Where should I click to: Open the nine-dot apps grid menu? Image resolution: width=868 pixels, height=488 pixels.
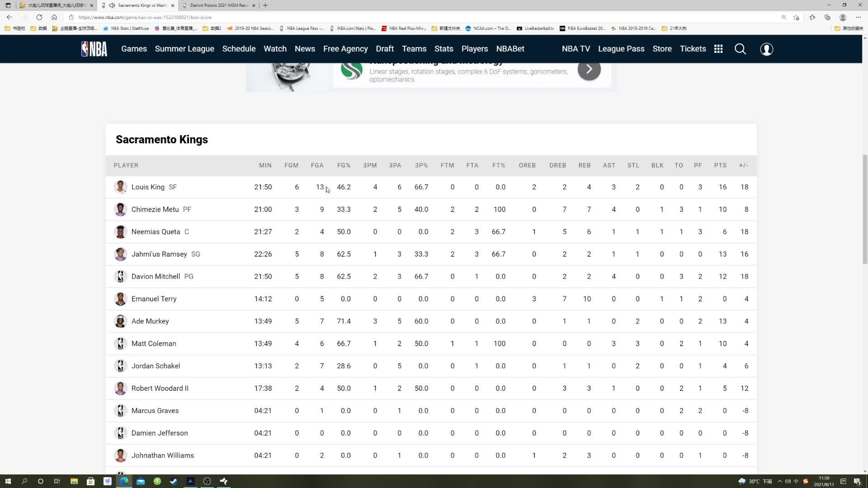click(x=718, y=49)
